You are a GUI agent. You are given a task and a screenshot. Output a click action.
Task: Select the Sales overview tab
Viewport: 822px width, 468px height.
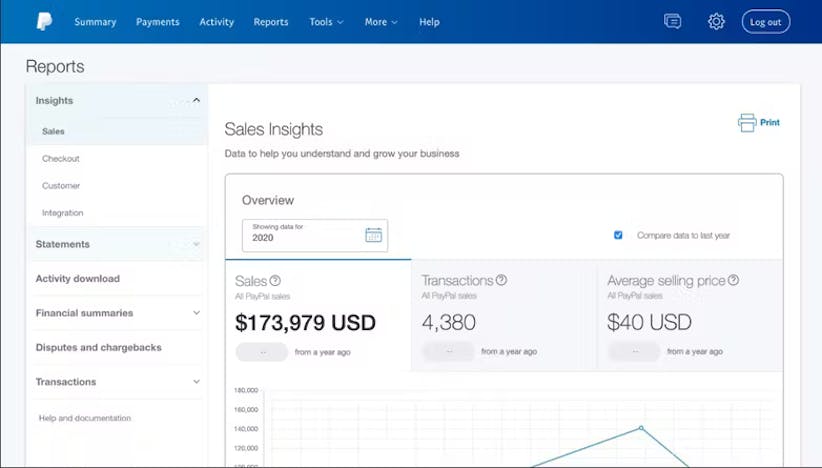pos(318,315)
